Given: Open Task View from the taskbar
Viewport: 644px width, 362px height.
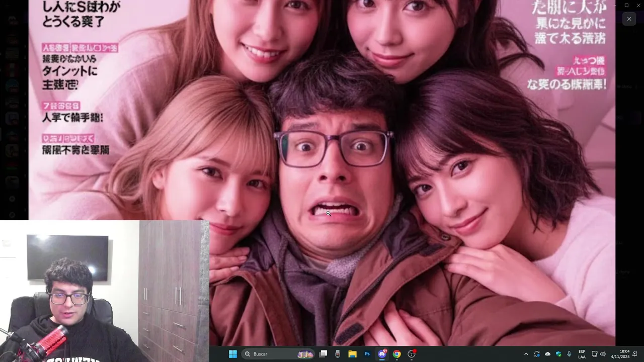Looking at the screenshot, I should tap(324, 354).
